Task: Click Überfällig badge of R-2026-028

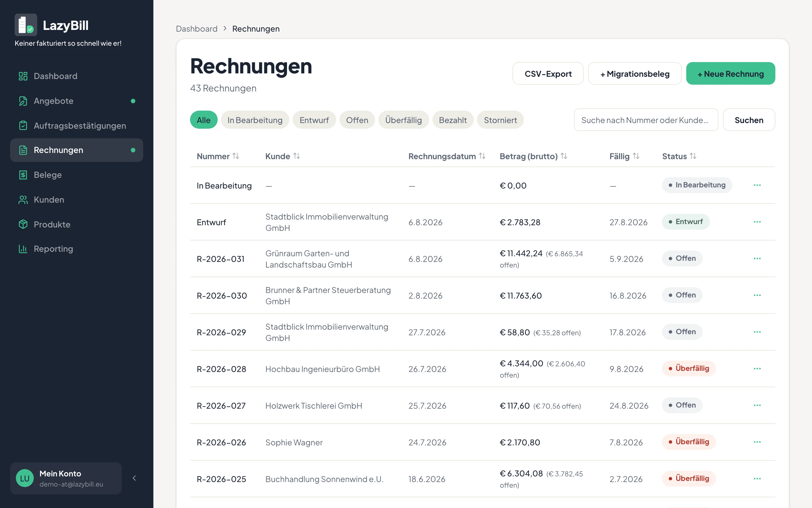Action: tap(689, 369)
